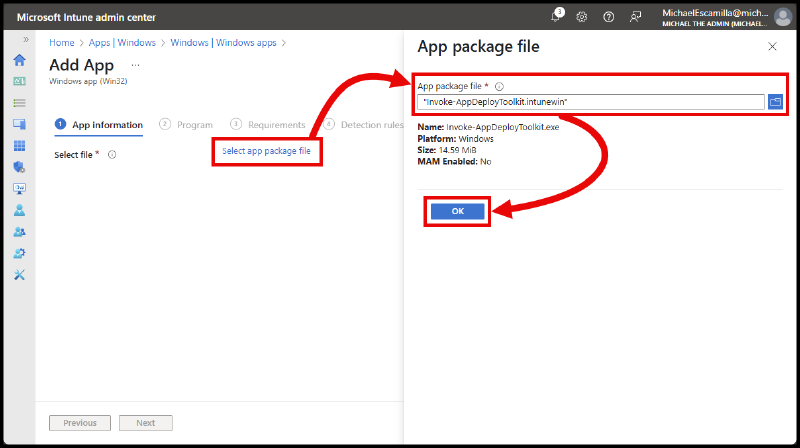Open Apps grid icon in sidebar
Viewport: 800px width, 448px height.
click(x=19, y=146)
